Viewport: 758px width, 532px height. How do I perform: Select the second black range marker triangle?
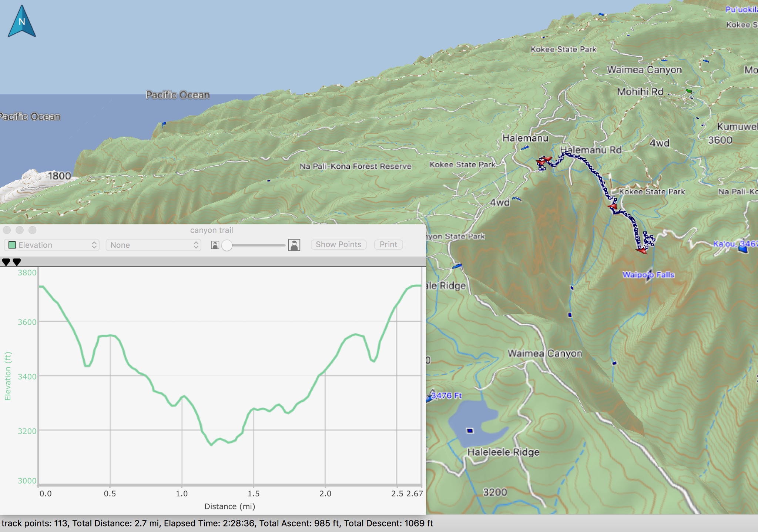tap(17, 262)
